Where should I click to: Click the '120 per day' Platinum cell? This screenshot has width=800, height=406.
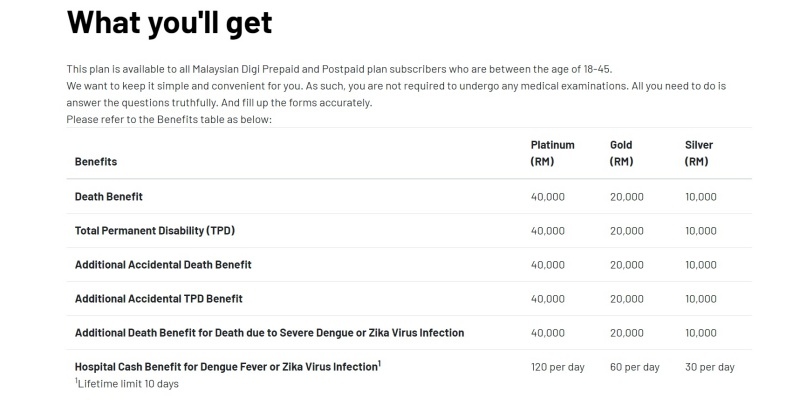point(558,367)
